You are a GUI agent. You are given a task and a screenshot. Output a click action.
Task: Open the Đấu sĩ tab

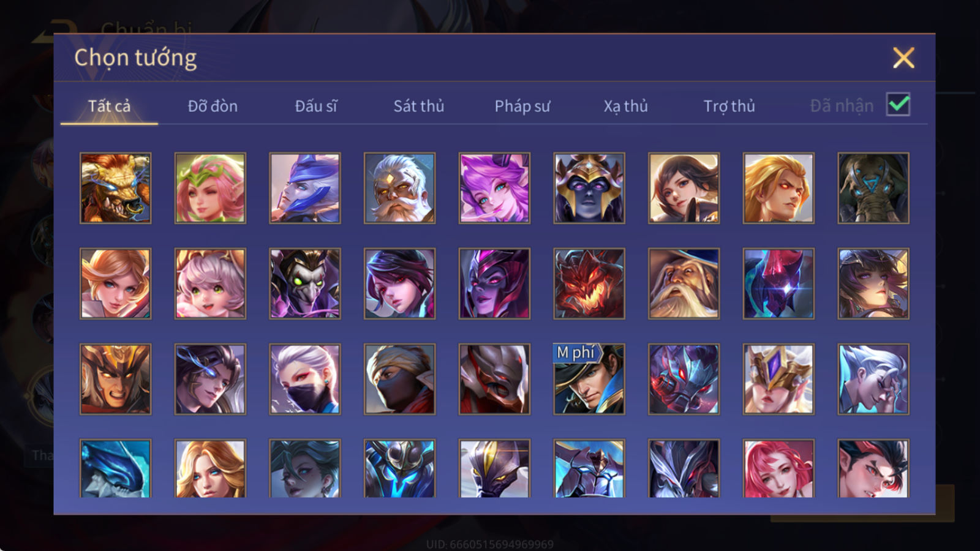pos(316,106)
